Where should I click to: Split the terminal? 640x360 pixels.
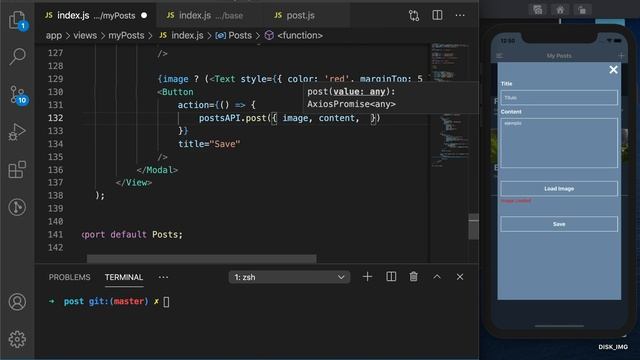pos(391,277)
